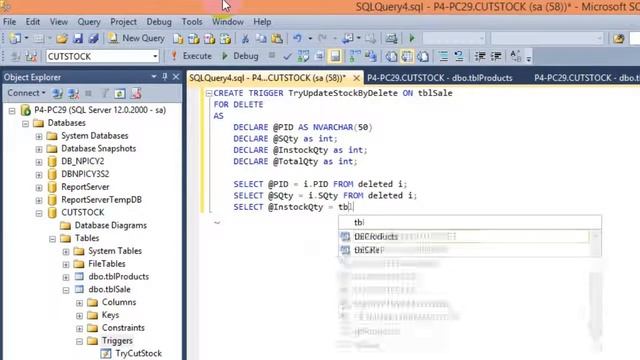Click Object Explorer connect server icon
This screenshot has height=360, width=640.
point(58,93)
